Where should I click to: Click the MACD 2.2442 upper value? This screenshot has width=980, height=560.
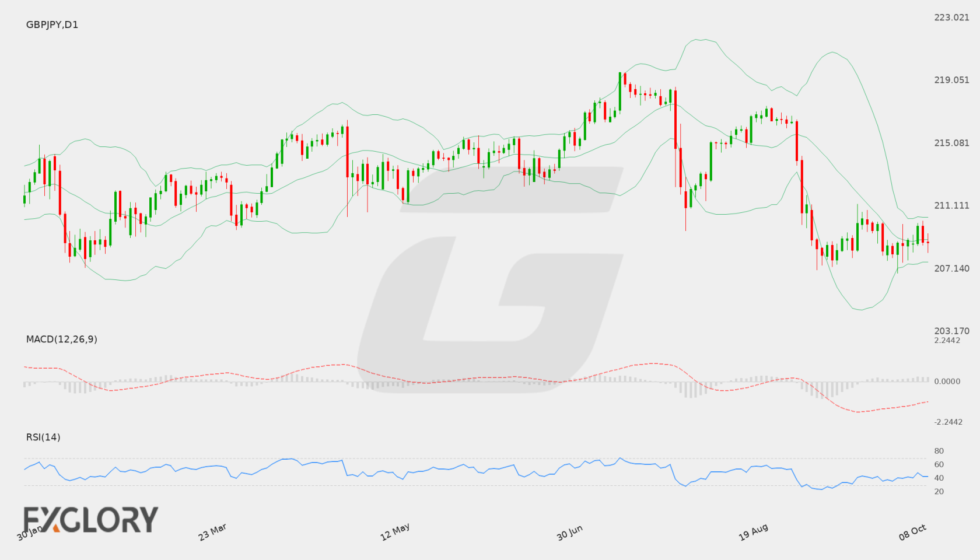click(x=947, y=340)
